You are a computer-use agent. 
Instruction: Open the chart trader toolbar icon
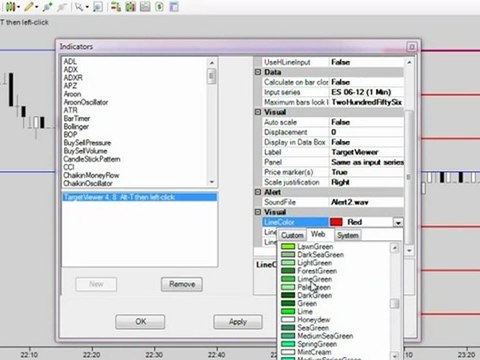(x=116, y=7)
